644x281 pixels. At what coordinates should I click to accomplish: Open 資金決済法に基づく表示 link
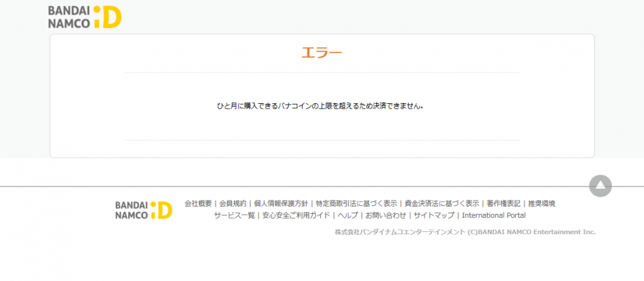[x=442, y=203]
